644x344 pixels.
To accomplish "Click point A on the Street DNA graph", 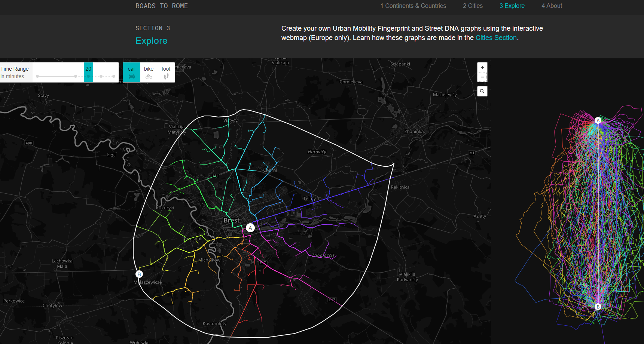I will pyautogui.click(x=598, y=120).
